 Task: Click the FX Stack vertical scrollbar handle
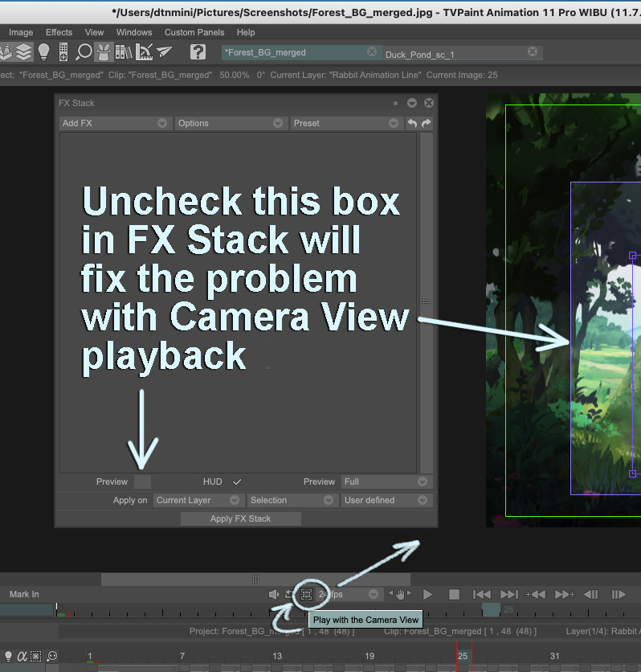click(x=426, y=302)
